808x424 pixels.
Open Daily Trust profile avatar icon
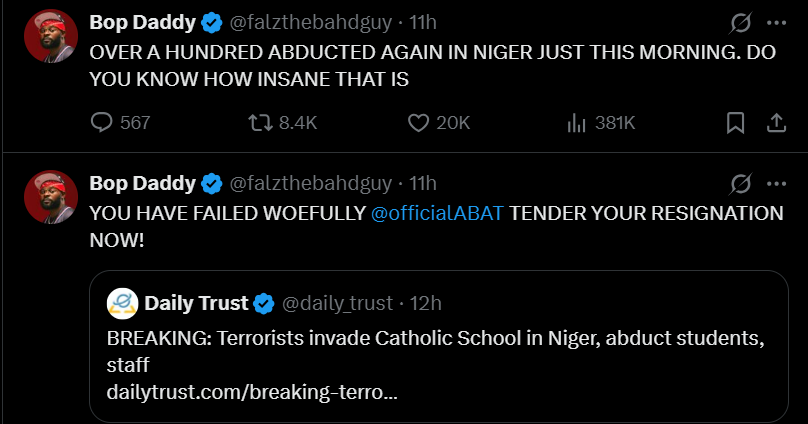(123, 303)
